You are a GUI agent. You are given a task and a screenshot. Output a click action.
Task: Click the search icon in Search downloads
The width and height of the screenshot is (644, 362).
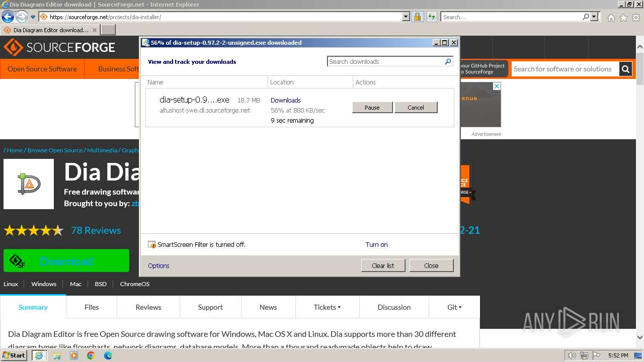pos(448,61)
